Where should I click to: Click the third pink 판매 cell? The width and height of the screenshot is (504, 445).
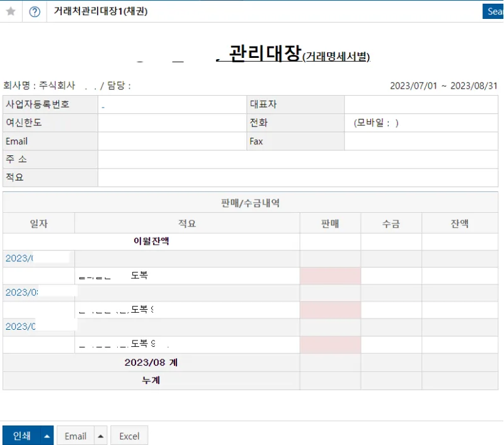coord(330,344)
